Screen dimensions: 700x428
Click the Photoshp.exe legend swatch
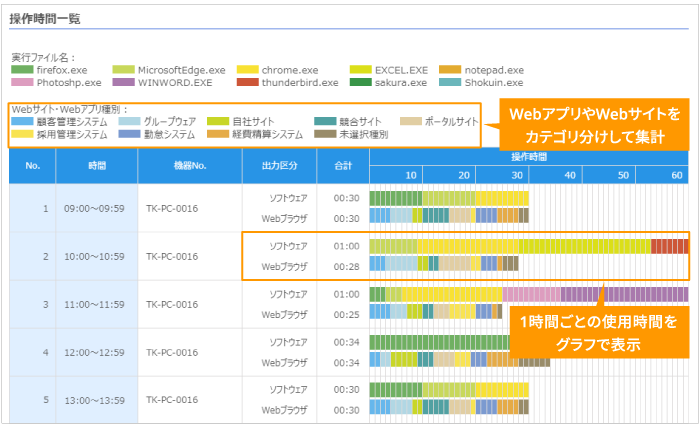(22, 83)
